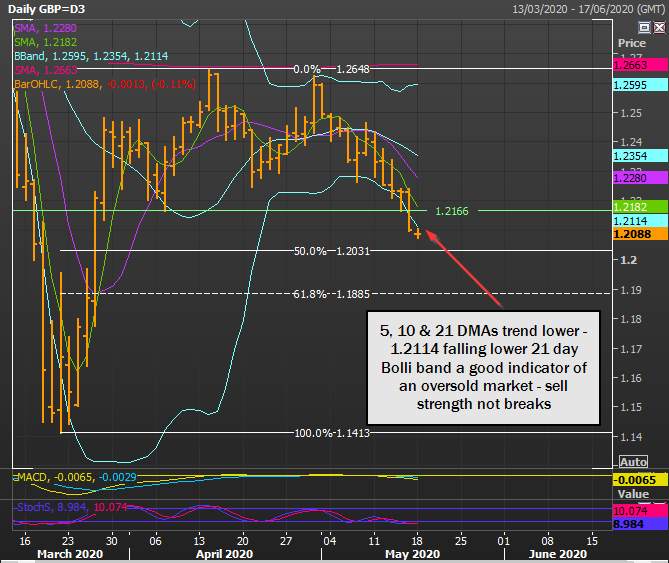Select the 61.8% 1.1885 Fibonacci label
The image size is (669, 563).
coord(331,294)
